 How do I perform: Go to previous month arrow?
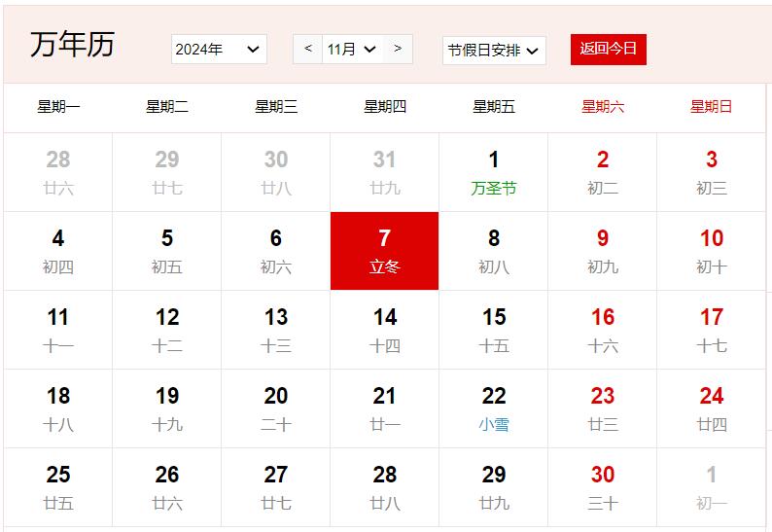(308, 49)
